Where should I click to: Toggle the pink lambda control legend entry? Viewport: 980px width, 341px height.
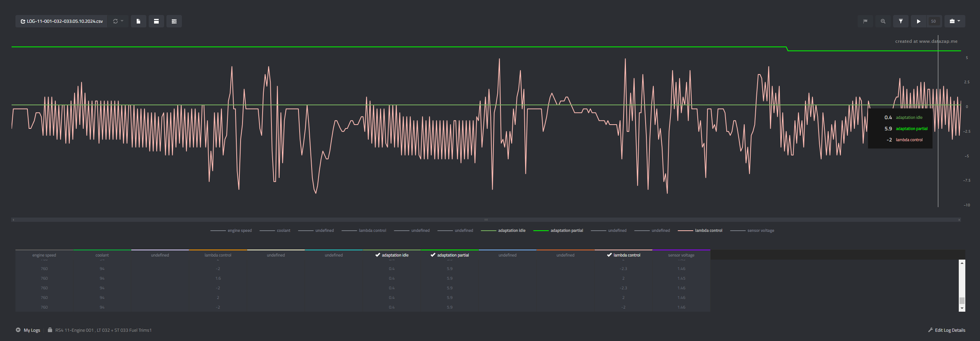pyautogui.click(x=700, y=231)
